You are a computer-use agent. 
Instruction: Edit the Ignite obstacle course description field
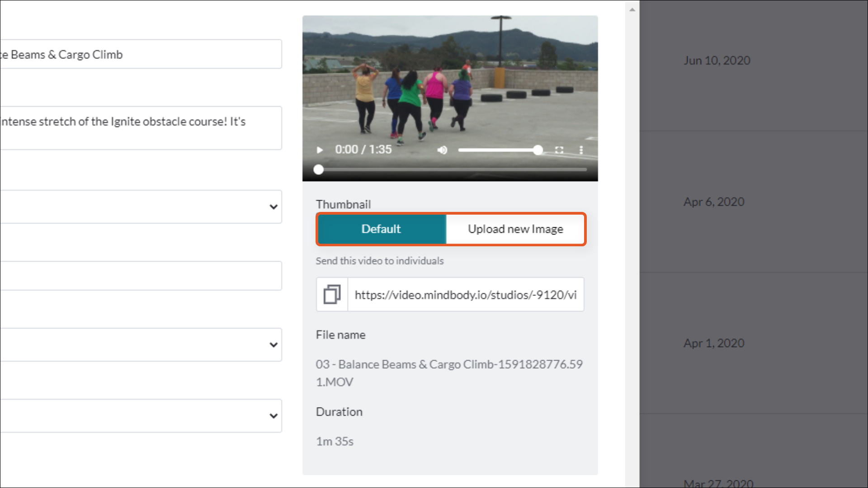(x=141, y=128)
